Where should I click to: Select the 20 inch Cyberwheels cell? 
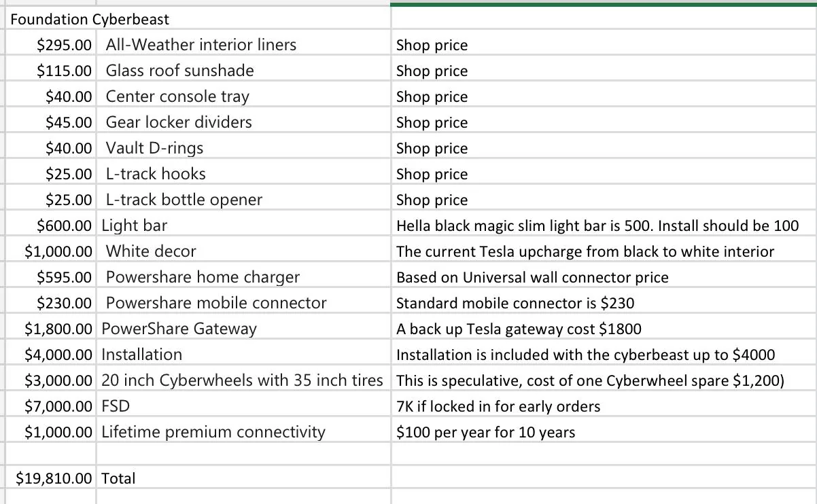coord(243,380)
